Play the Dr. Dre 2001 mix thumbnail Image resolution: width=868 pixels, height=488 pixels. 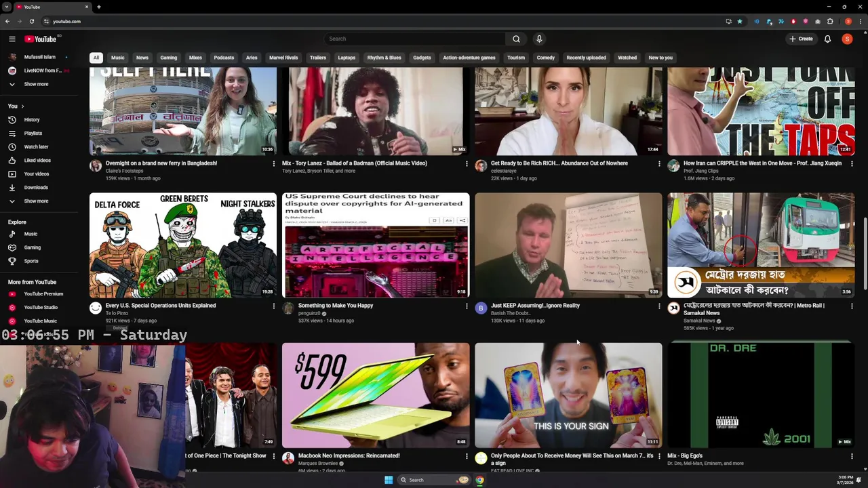761,395
